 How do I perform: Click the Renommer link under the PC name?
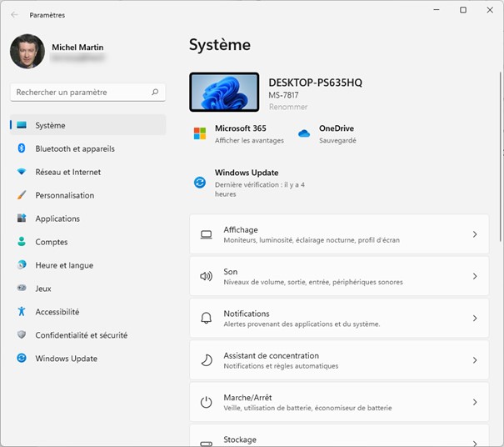288,107
